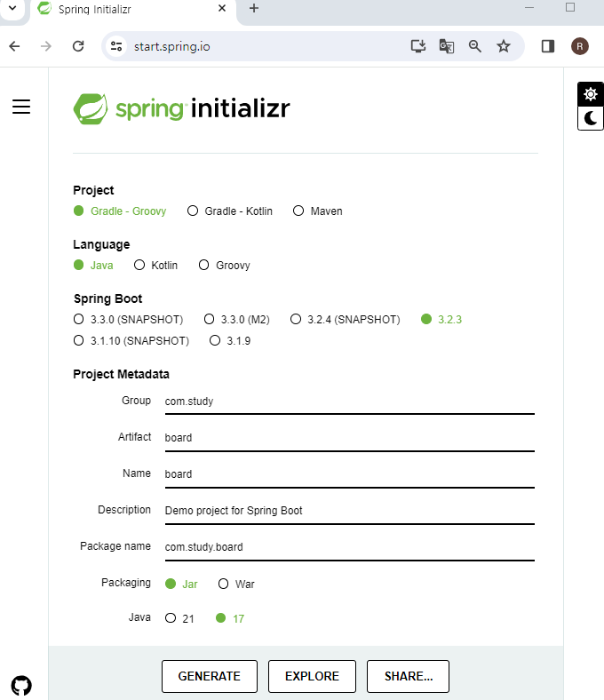Select Java version 17
Viewport: 604px width, 700px height.
click(230, 618)
